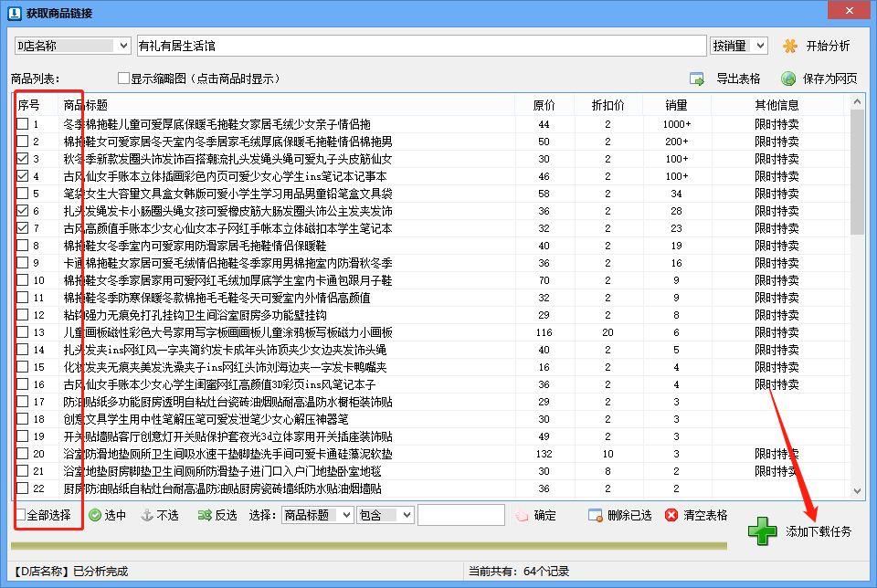Click 限时特卖 in row 1
Image resolution: width=877 pixels, height=588 pixels.
(x=777, y=124)
